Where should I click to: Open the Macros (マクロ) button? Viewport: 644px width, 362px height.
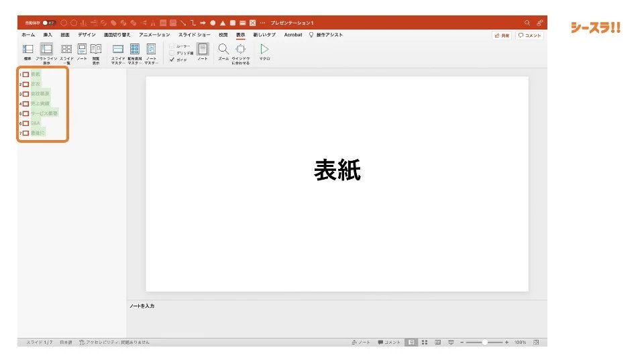pyautogui.click(x=264, y=52)
